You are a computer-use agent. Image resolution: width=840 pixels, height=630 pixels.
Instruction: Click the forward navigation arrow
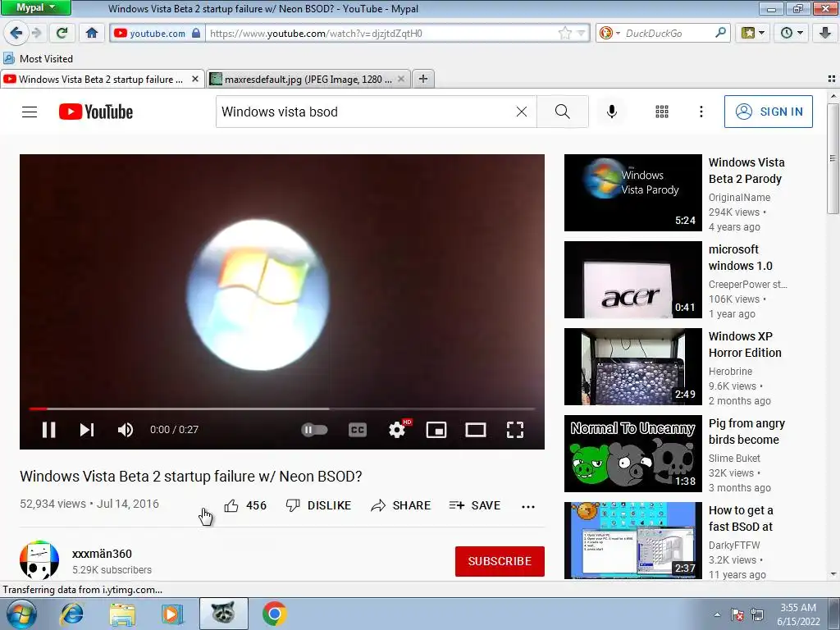tap(37, 33)
